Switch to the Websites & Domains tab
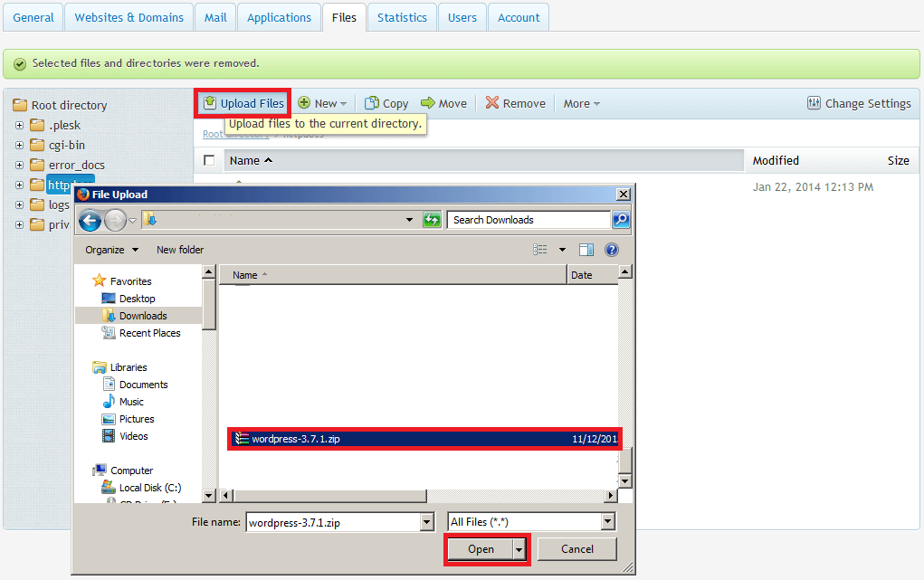Viewport: 924px width, 580px height. (x=129, y=17)
